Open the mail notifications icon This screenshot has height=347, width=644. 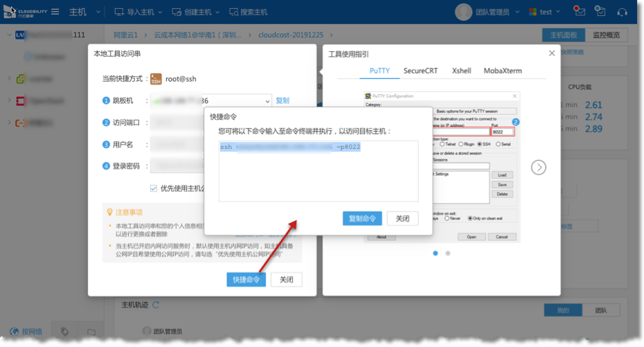(579, 11)
